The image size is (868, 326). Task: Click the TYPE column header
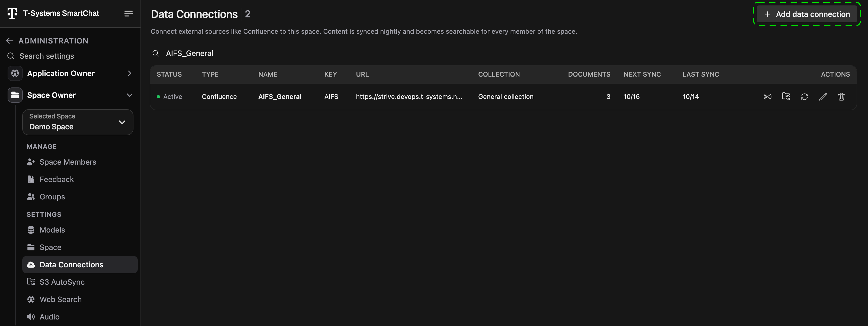pos(210,75)
